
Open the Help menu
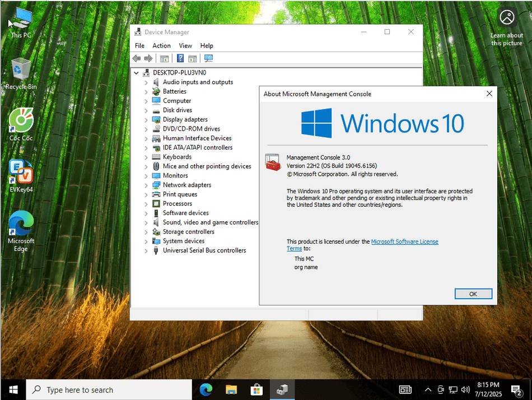207,45
